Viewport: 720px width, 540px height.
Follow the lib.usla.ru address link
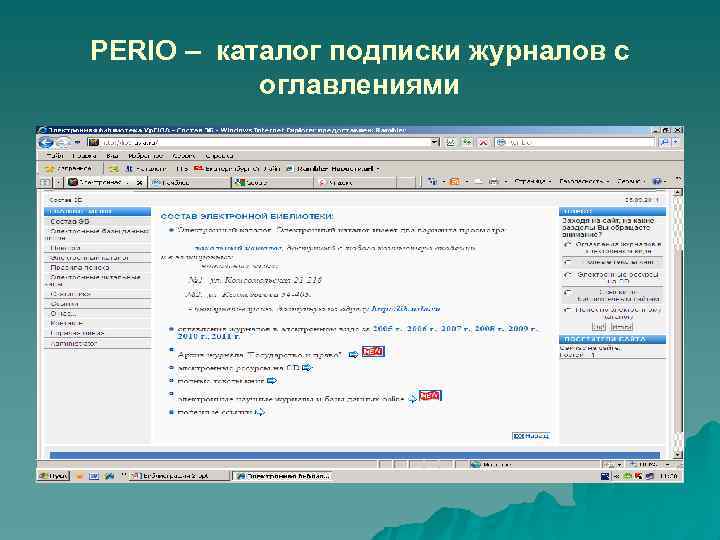[405, 309]
